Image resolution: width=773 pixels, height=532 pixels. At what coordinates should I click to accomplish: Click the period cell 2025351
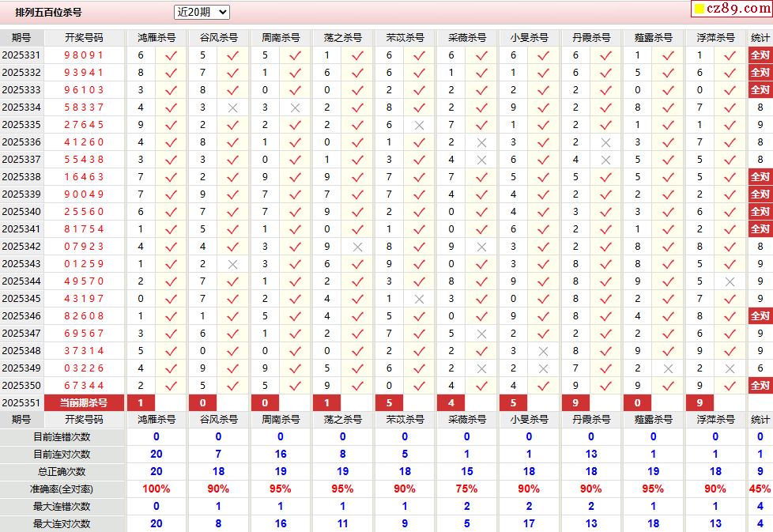[21, 403]
